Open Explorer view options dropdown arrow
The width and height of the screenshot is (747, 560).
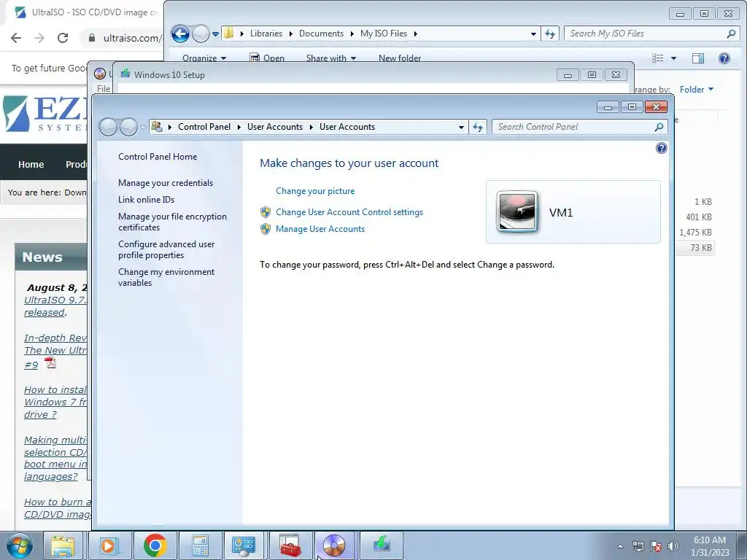tap(673, 58)
